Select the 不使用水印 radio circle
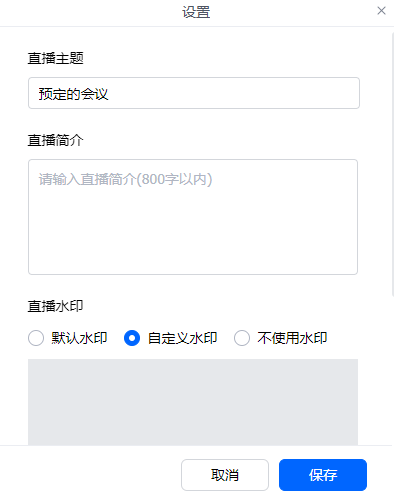This screenshot has width=394, height=502. (x=242, y=338)
